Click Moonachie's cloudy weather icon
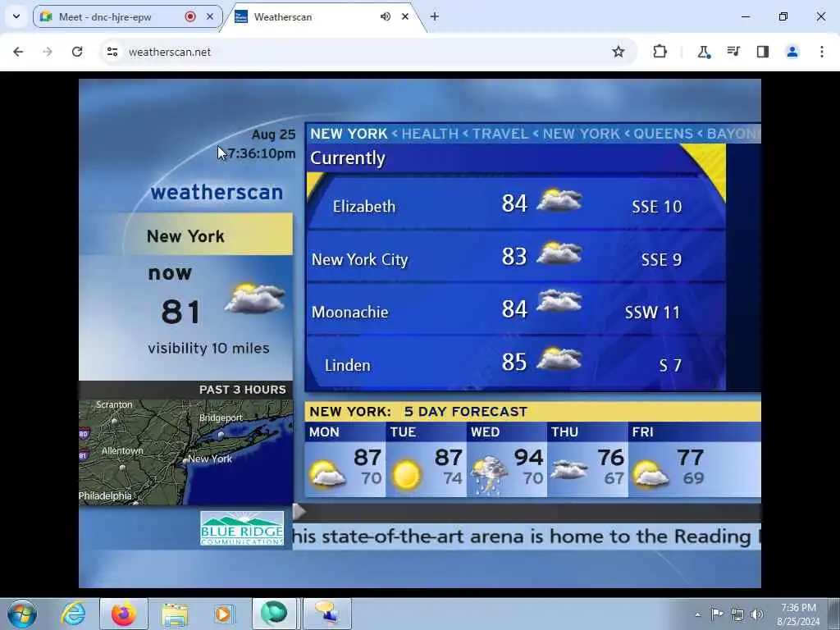 click(559, 301)
